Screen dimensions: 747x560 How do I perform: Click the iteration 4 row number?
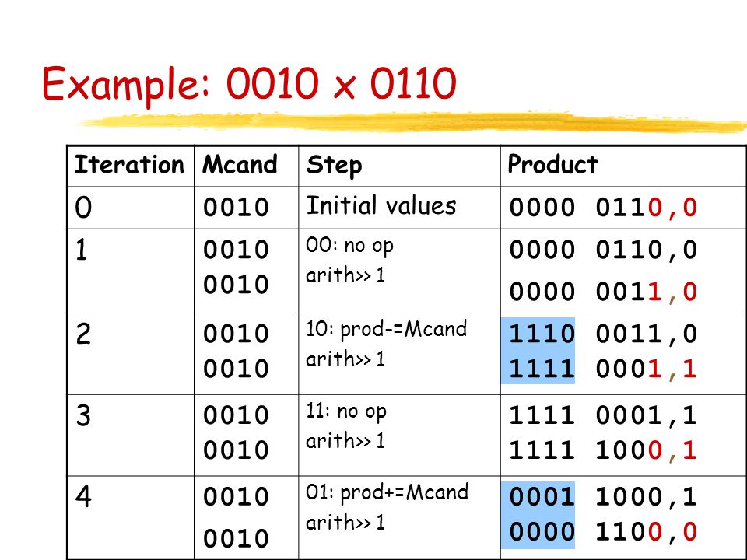[83, 497]
